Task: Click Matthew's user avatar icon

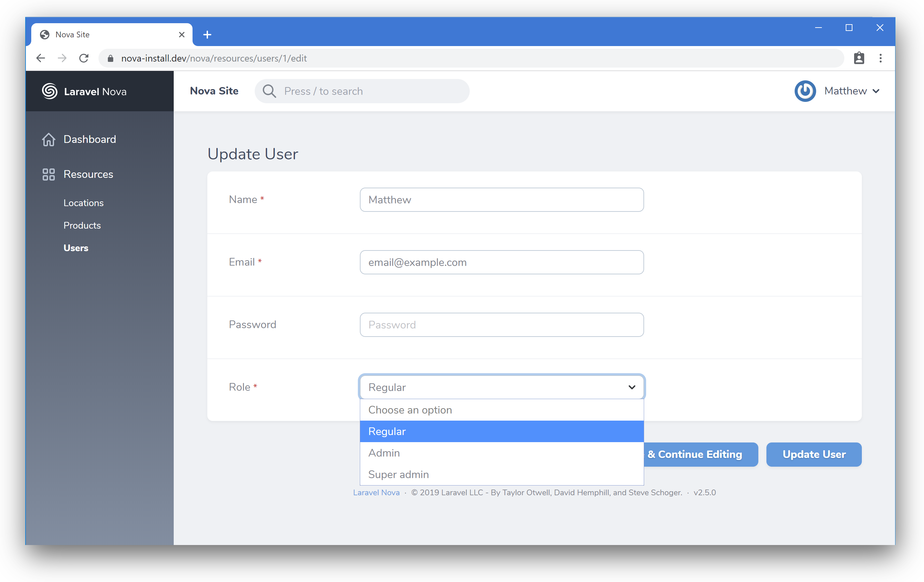Action: pyautogui.click(x=805, y=91)
